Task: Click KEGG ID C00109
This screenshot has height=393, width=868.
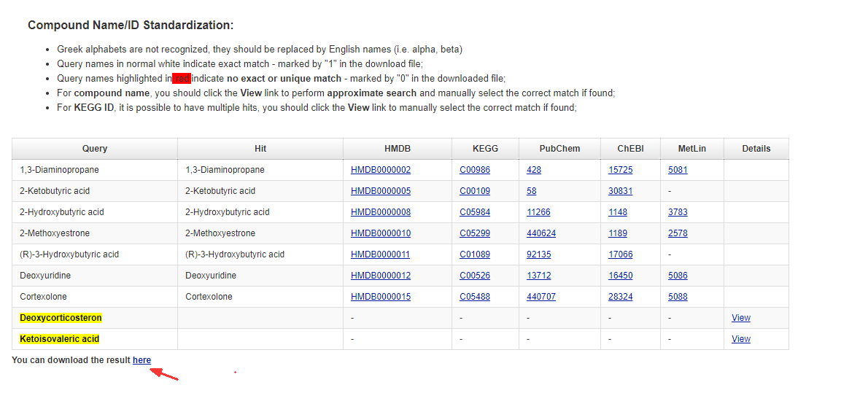Action: click(x=475, y=191)
